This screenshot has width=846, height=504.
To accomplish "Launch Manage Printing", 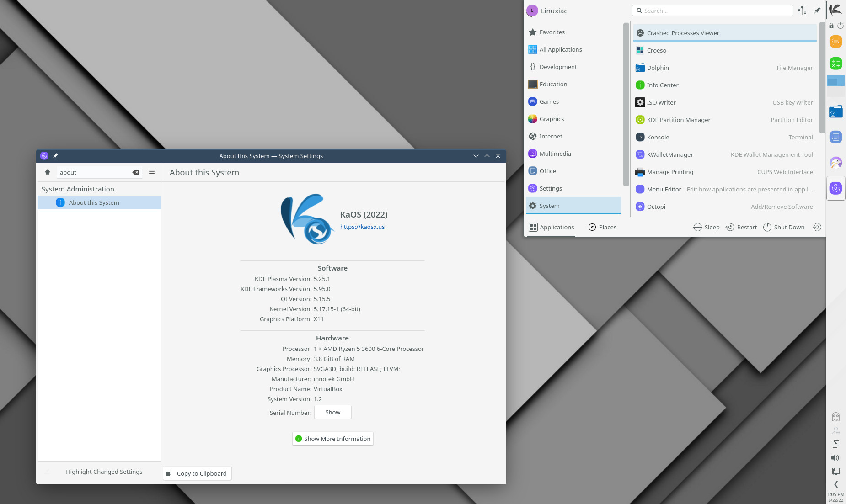I will 725,172.
